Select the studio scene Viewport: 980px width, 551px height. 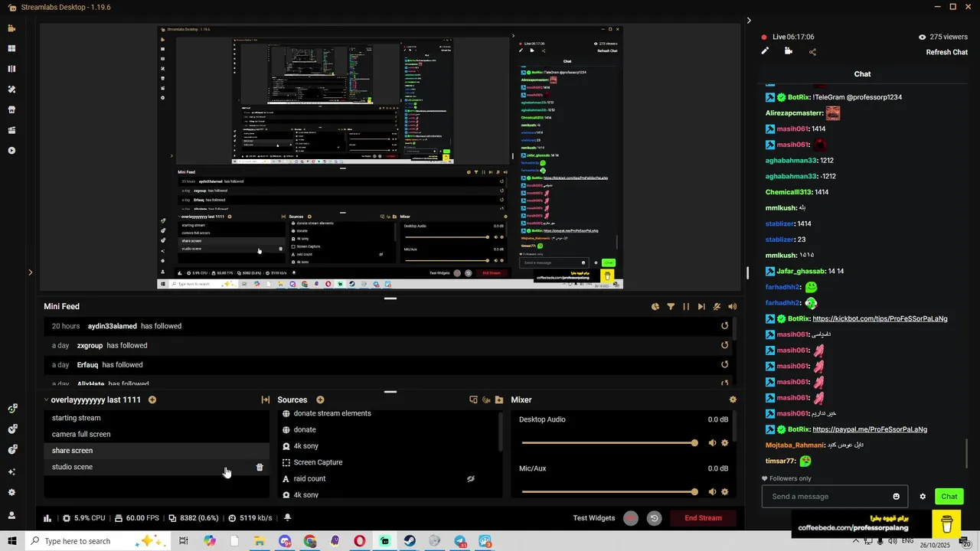[x=156, y=467]
